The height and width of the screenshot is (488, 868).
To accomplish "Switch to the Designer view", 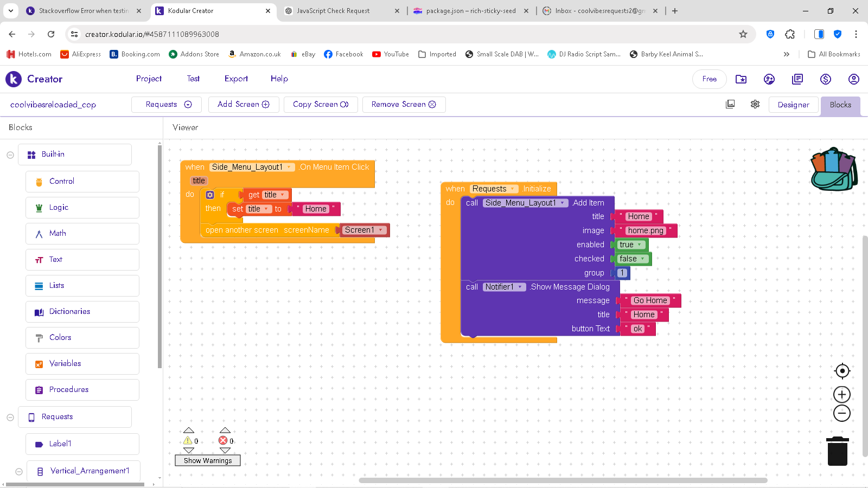I will [793, 105].
